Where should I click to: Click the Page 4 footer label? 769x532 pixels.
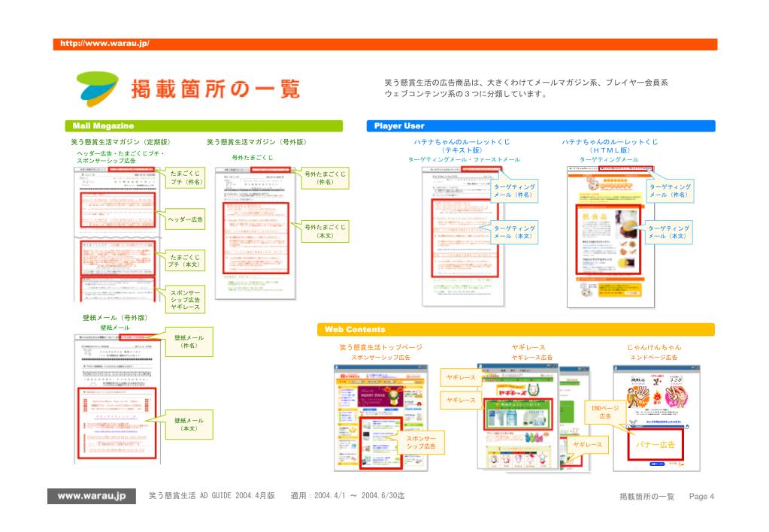pos(701,496)
